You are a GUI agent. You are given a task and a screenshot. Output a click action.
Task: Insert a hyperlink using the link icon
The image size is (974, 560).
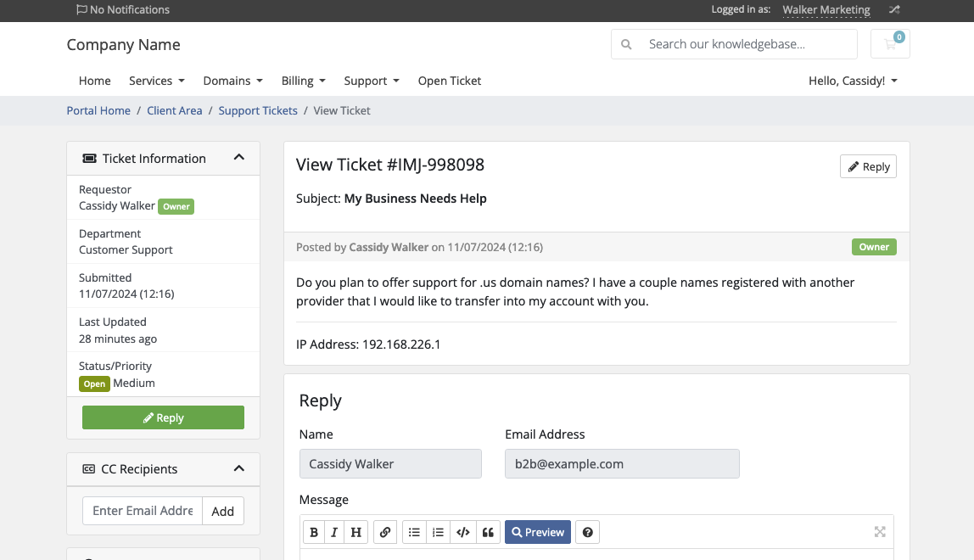point(385,531)
